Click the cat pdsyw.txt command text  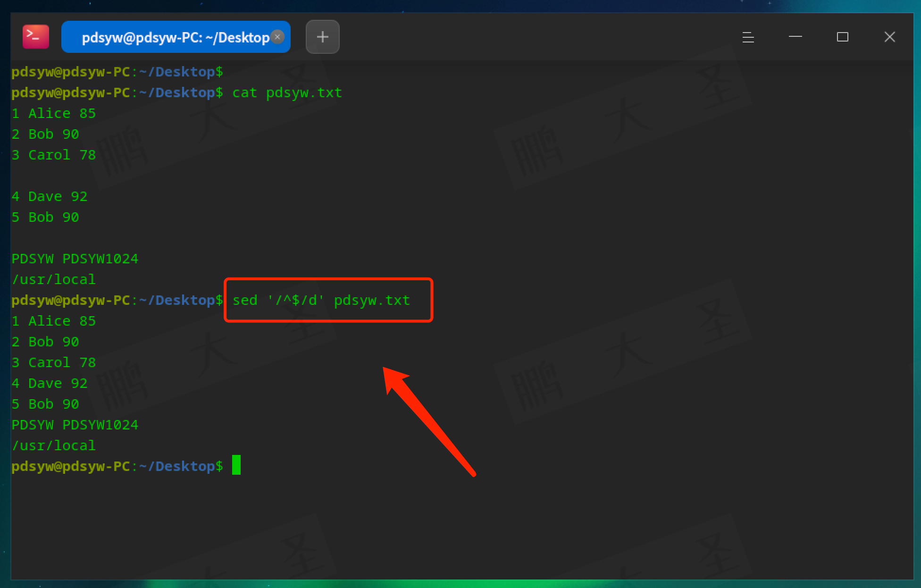point(287,92)
